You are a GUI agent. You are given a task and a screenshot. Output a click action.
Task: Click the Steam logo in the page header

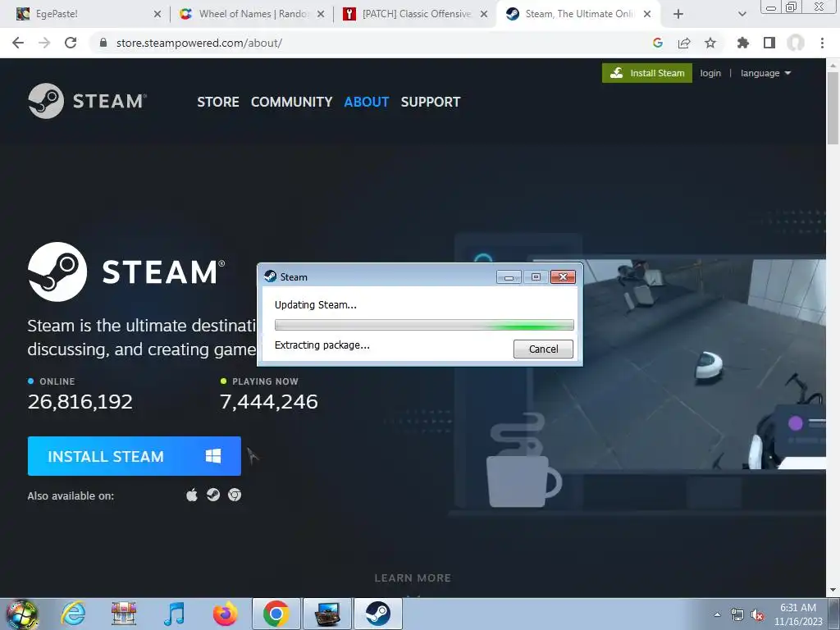87,101
